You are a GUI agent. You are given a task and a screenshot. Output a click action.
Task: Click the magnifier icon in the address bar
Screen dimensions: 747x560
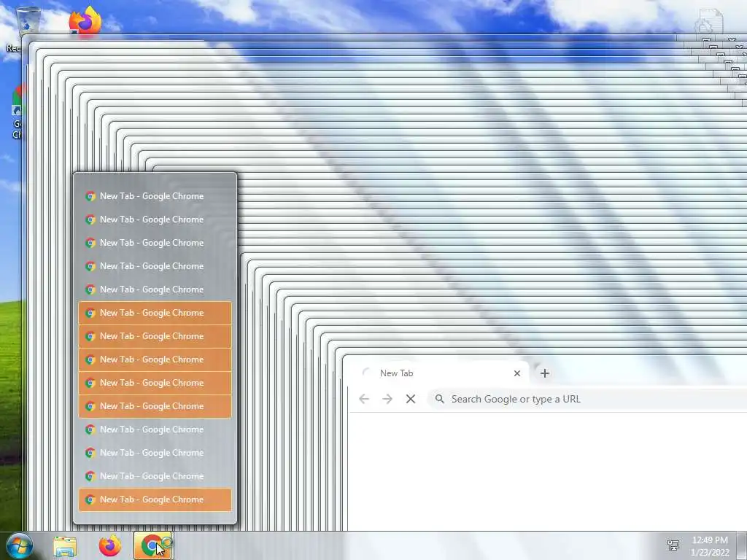440,399
